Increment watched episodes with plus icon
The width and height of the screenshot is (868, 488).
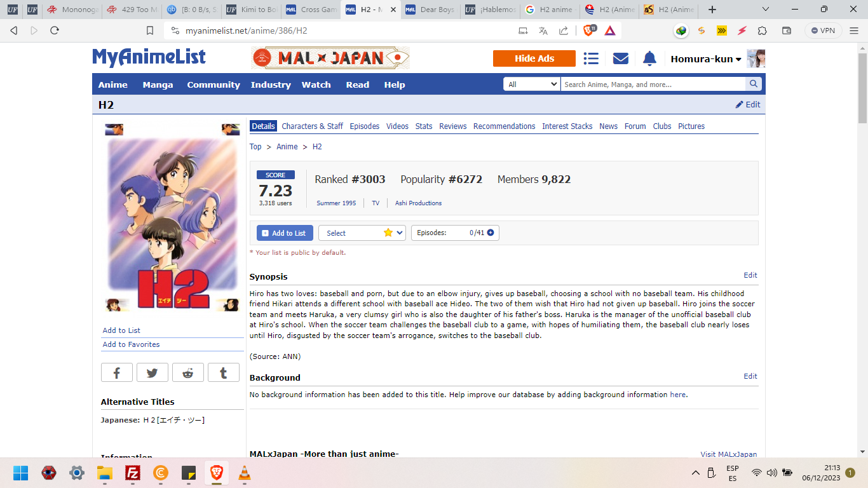[x=491, y=233]
